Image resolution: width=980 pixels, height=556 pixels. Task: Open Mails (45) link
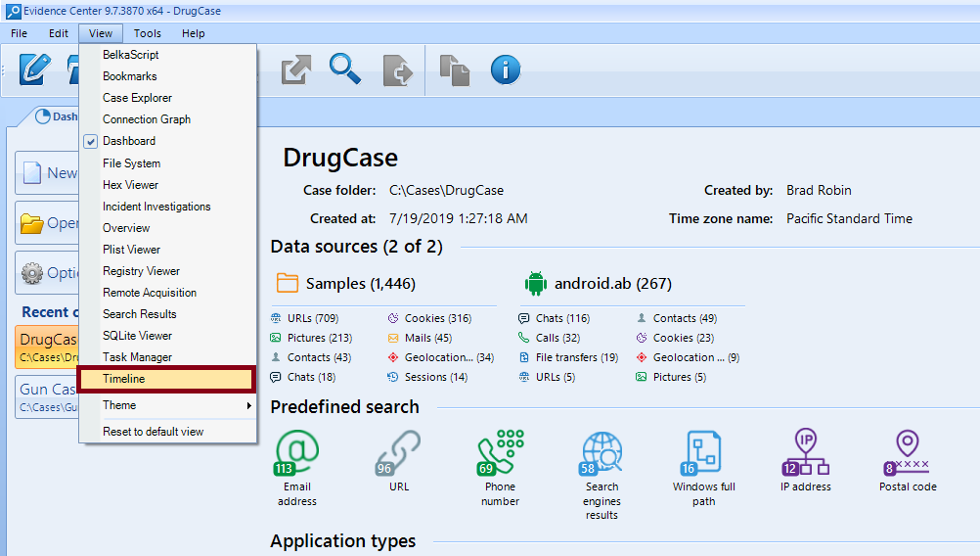coord(428,338)
